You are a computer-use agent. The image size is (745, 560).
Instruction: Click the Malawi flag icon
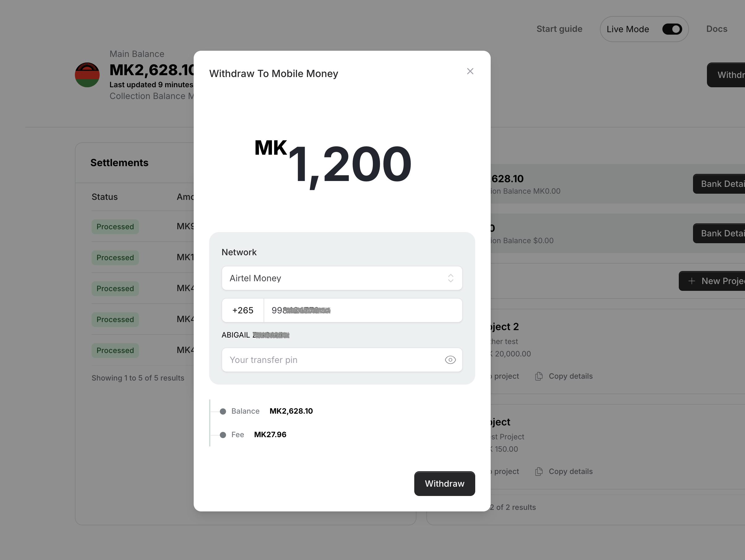tap(87, 75)
